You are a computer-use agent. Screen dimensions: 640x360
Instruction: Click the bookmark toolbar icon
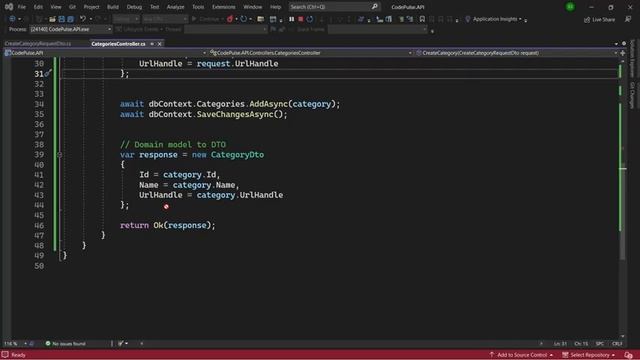click(422, 19)
